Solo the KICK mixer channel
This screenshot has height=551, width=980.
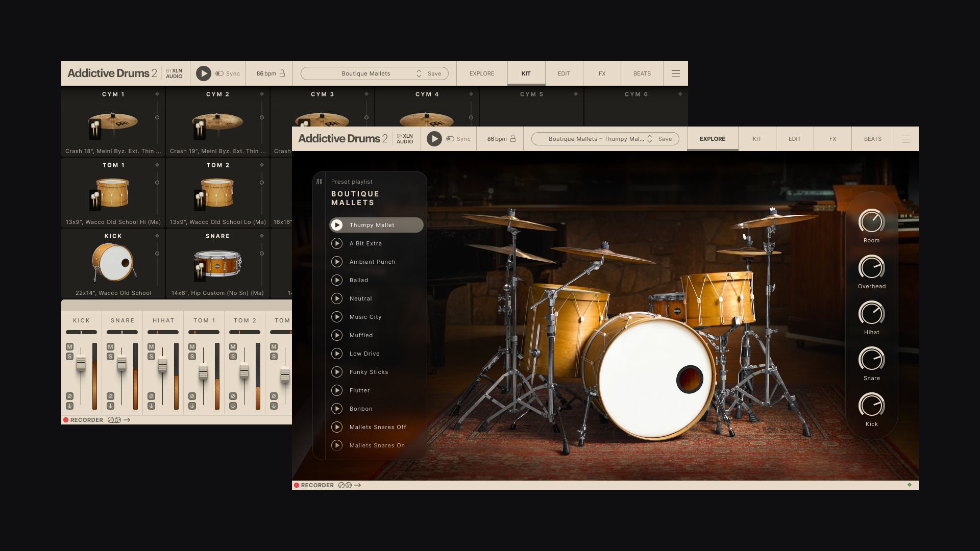tap(69, 356)
